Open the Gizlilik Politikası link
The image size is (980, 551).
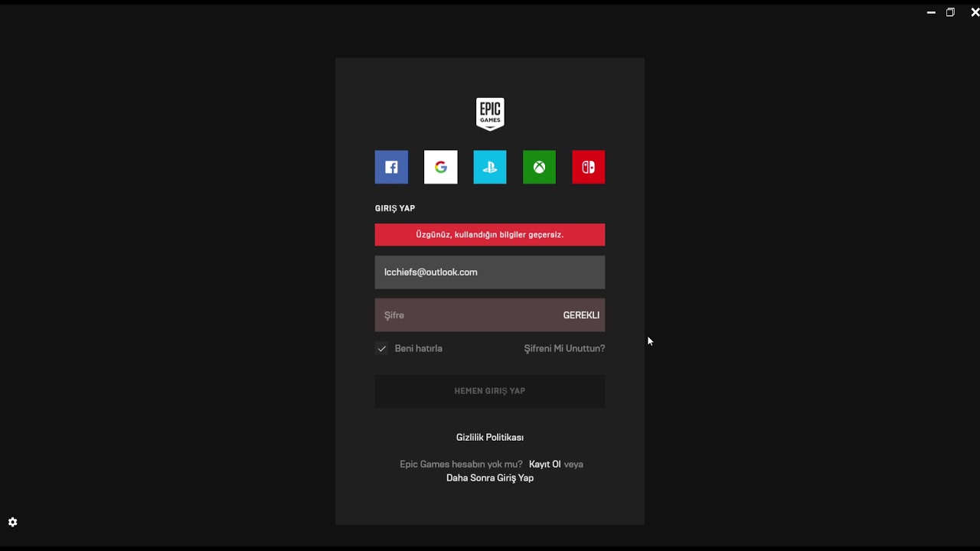[490, 437]
